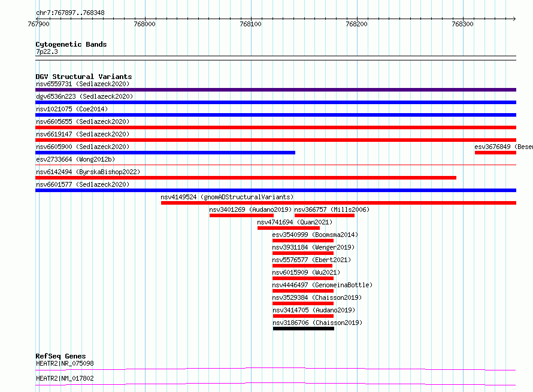Click the nsv6559731 (Sedlazeck2020) variant label
This screenshot has height=392, width=533.
tap(83, 84)
